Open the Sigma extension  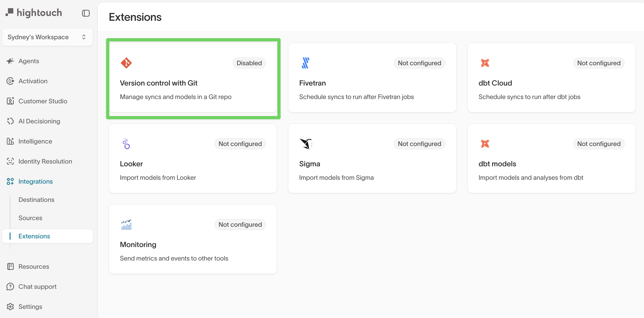point(372,158)
